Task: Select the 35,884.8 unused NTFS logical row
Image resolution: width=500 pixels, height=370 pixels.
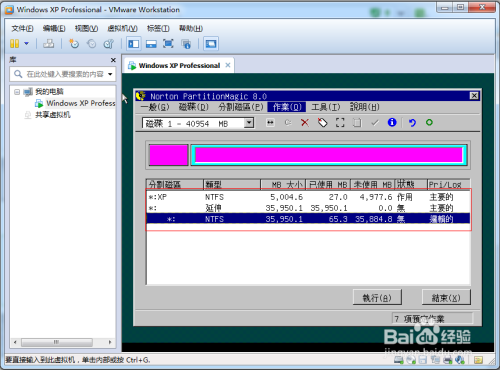Action: 308,219
